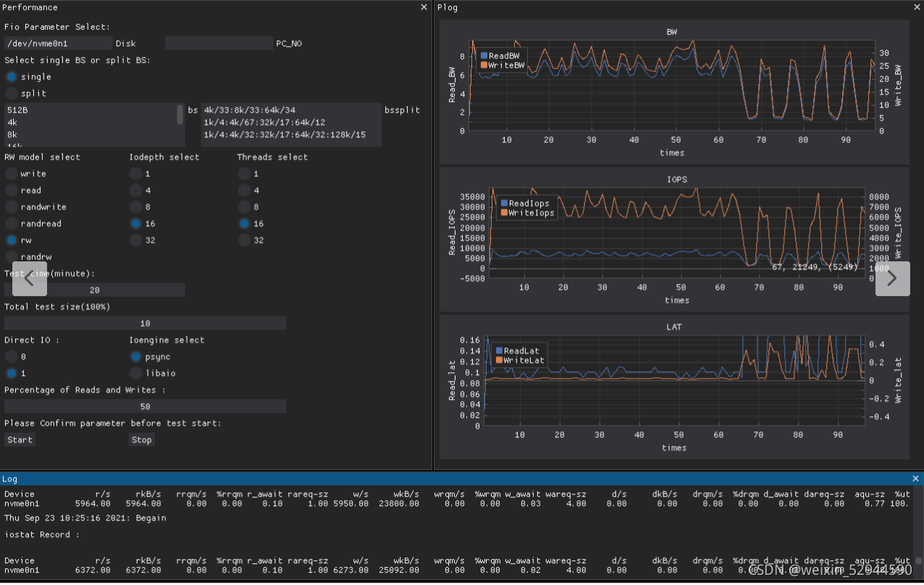The image size is (924, 585).
Task: Set Threads to 1
Action: [x=245, y=174]
